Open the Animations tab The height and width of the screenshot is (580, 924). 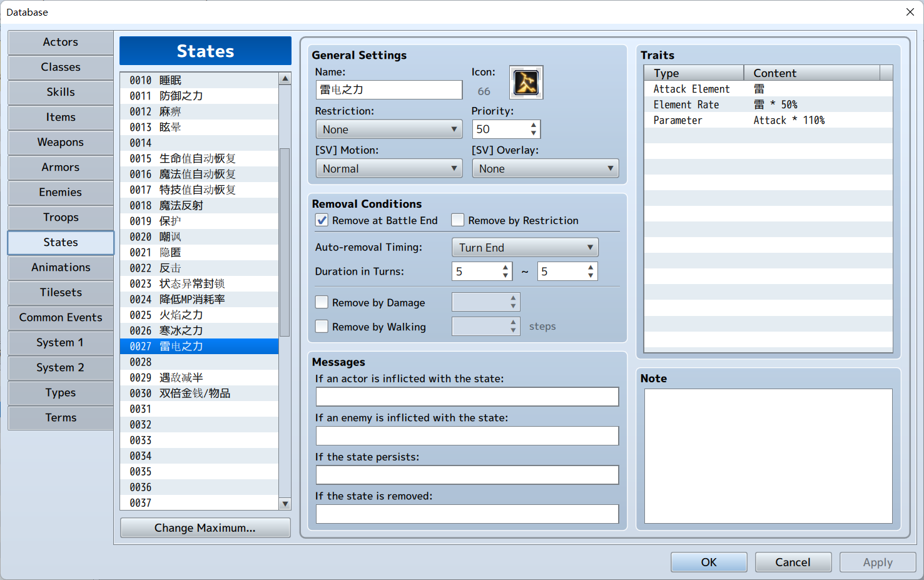click(x=61, y=267)
